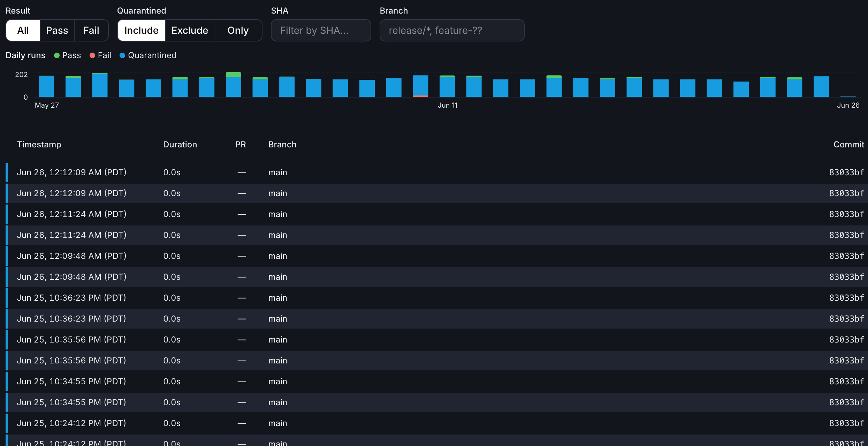This screenshot has width=868, height=446.
Task: Open second Jun 26, 12:09:48 AM run
Action: click(x=437, y=277)
